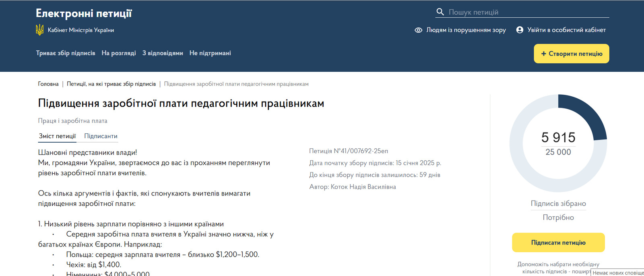Screen dimensions: 644x276
Task: Go to Головна breadcrumb link
Action: pos(48,84)
